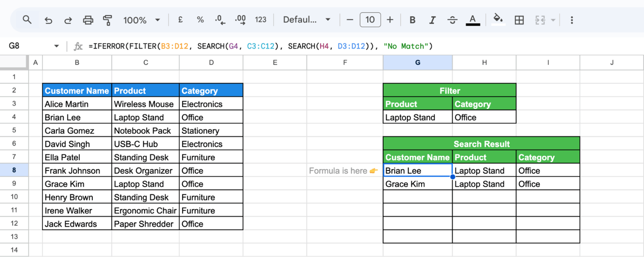Select column G header

[x=418, y=62]
